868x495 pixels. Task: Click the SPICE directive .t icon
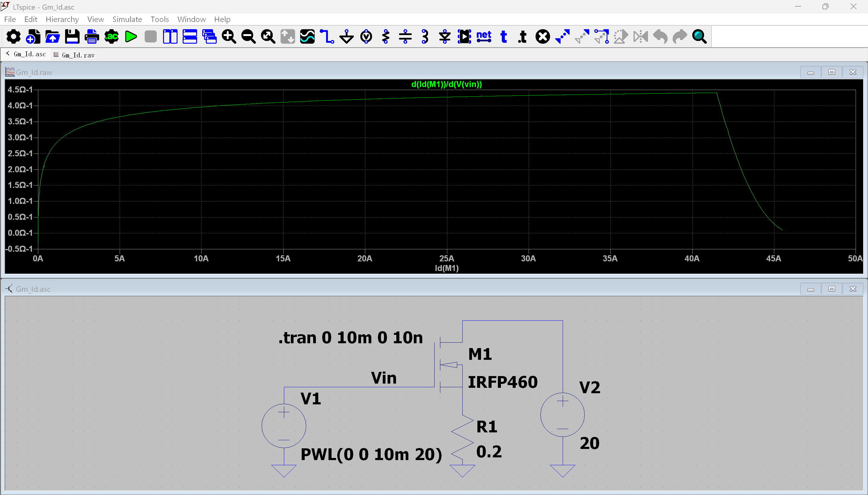[523, 36]
